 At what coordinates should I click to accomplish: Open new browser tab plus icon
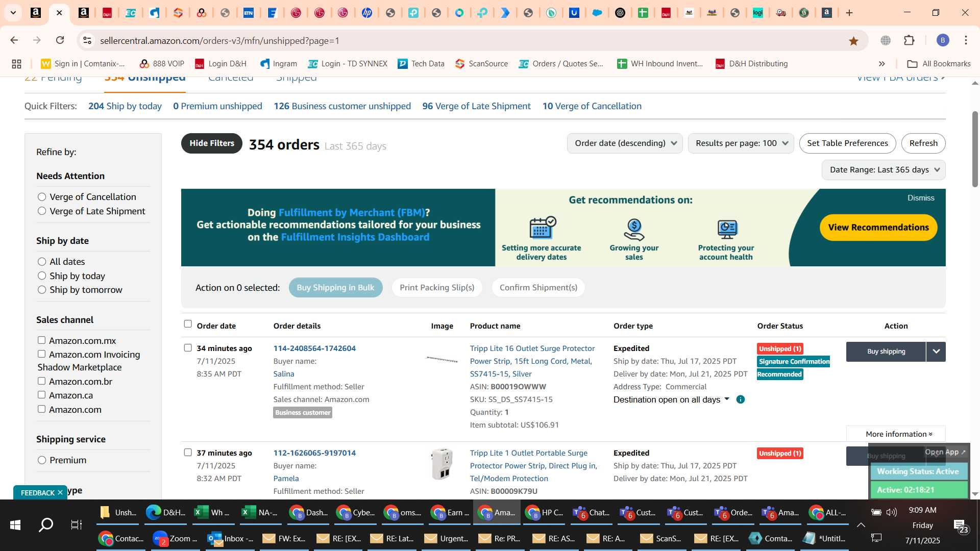click(849, 13)
